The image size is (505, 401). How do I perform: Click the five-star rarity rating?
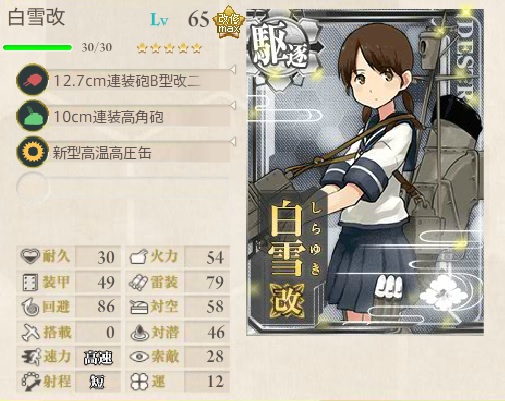pos(169,48)
